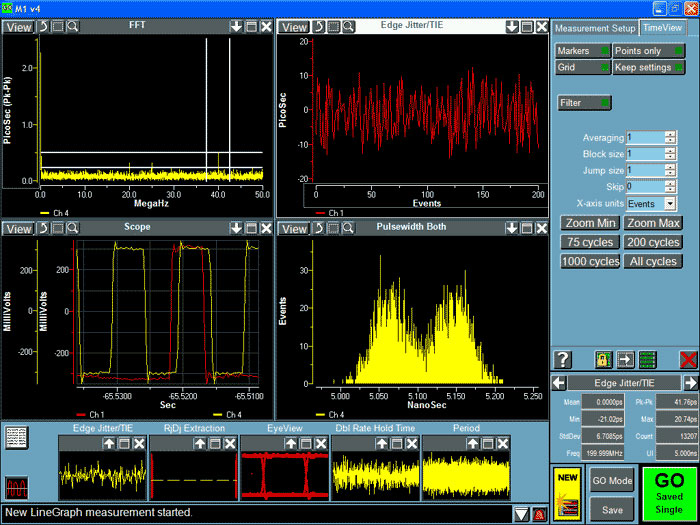The image size is (700, 525).
Task: Click the green list rows icon
Action: pos(647,360)
